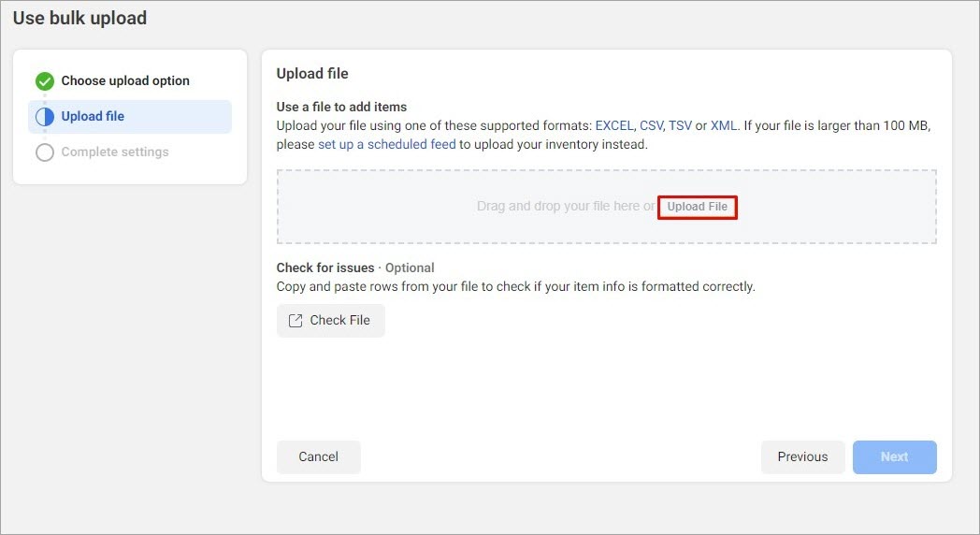Go to the Complete settings step
Viewport: 980px width, 535px height.
(115, 152)
